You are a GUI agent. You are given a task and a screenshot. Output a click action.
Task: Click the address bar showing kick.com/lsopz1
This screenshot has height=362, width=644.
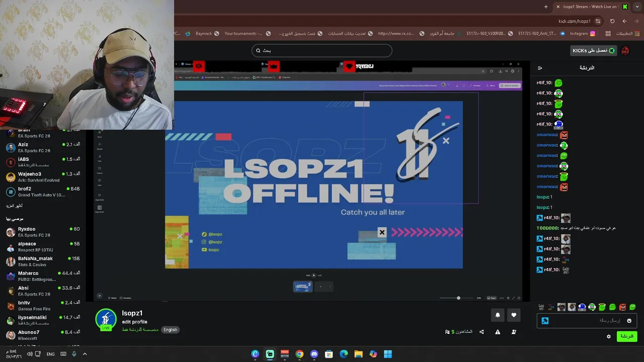(x=575, y=21)
